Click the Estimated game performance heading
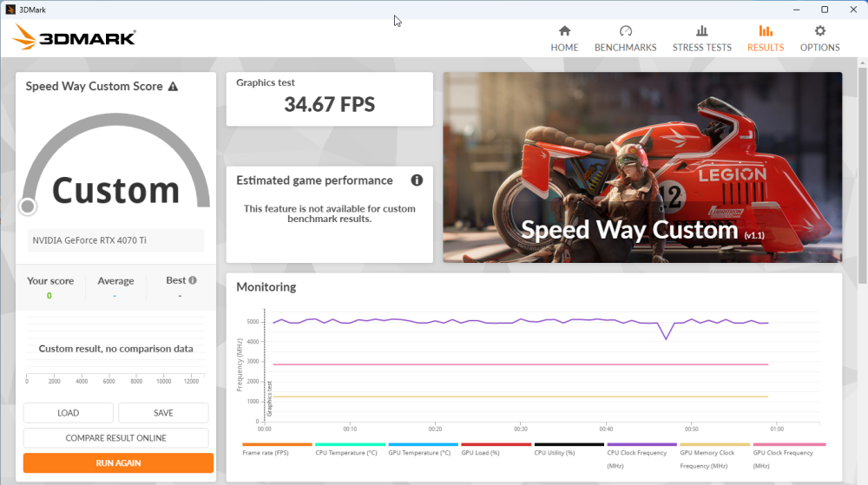The image size is (868, 485). pos(314,180)
